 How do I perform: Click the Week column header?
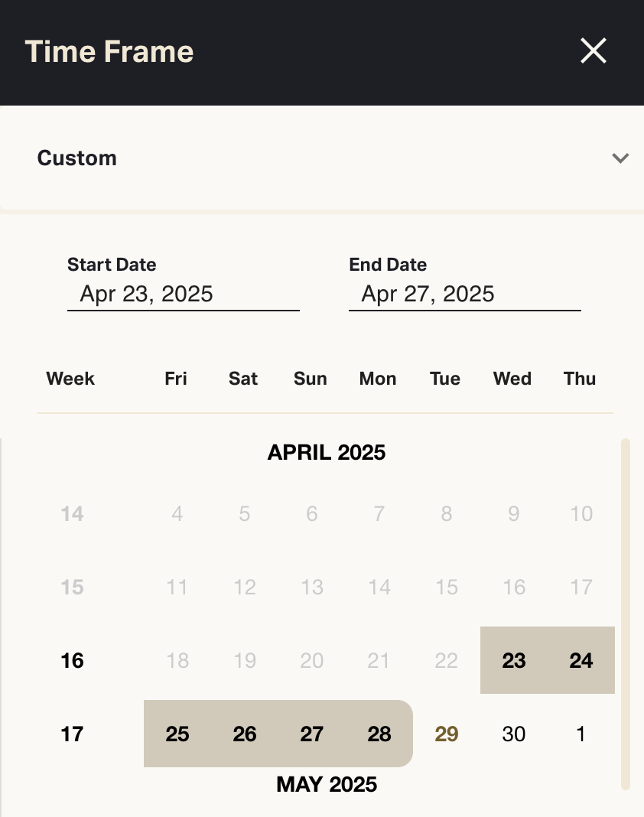(70, 379)
